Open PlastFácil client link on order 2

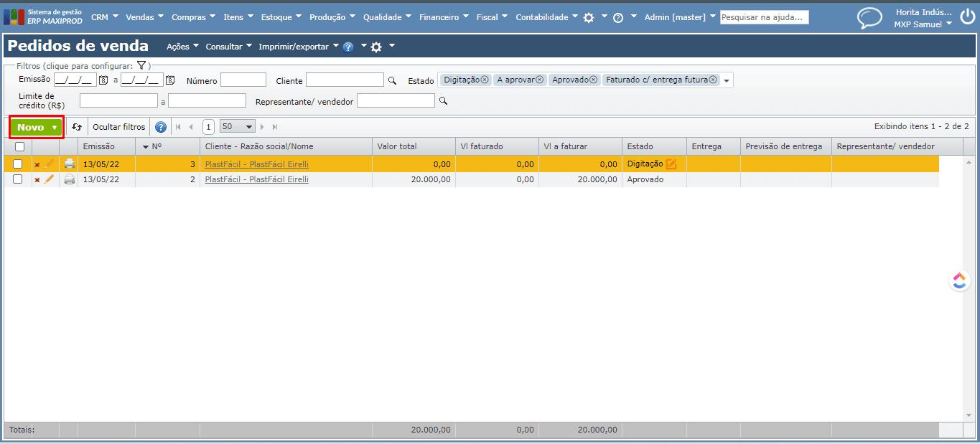click(x=256, y=180)
